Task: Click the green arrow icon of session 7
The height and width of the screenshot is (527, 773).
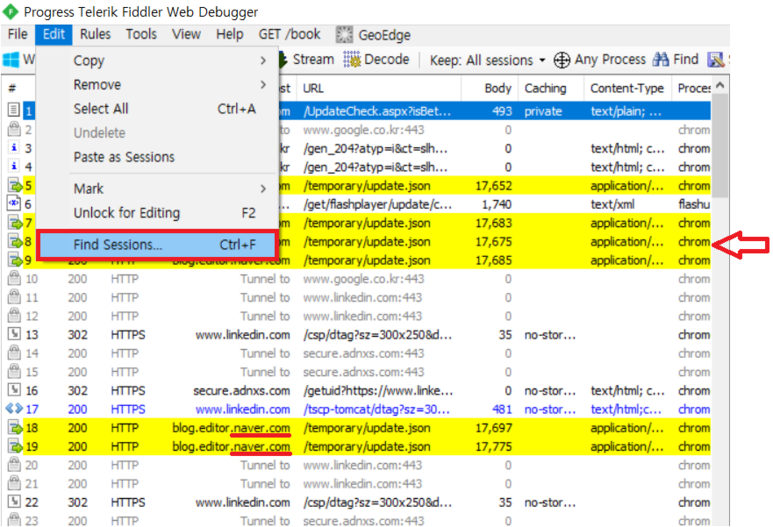Action: click(15, 223)
